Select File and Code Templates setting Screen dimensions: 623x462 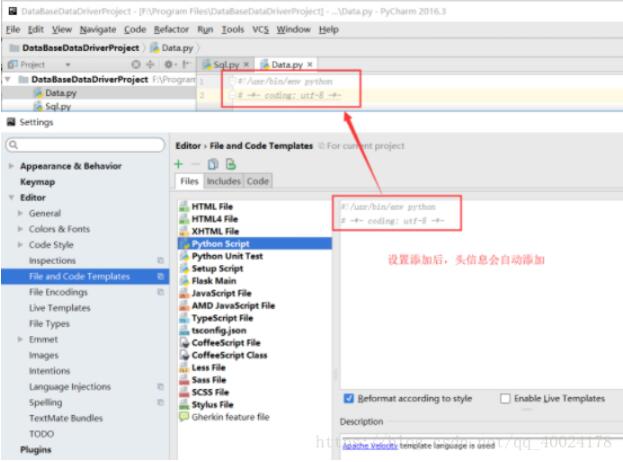[85, 276]
